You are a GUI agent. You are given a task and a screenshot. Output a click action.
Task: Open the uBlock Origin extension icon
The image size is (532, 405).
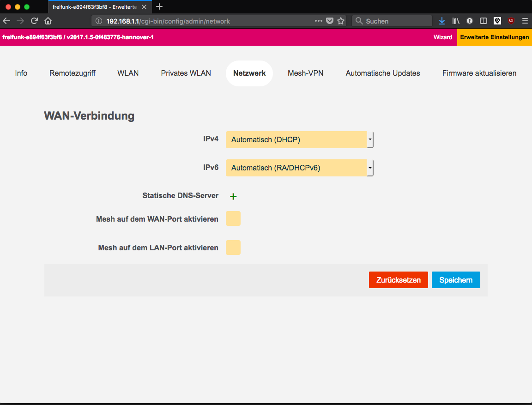point(511,21)
